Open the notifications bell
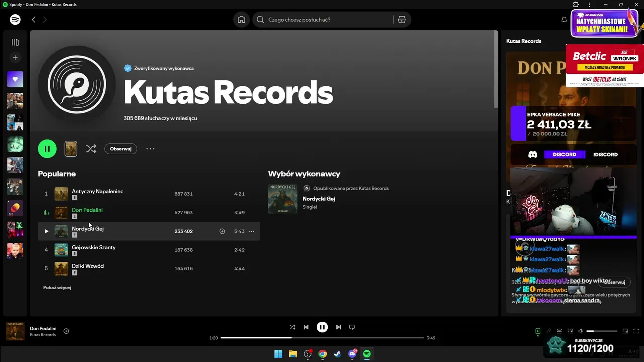The image size is (644, 362). (564, 20)
